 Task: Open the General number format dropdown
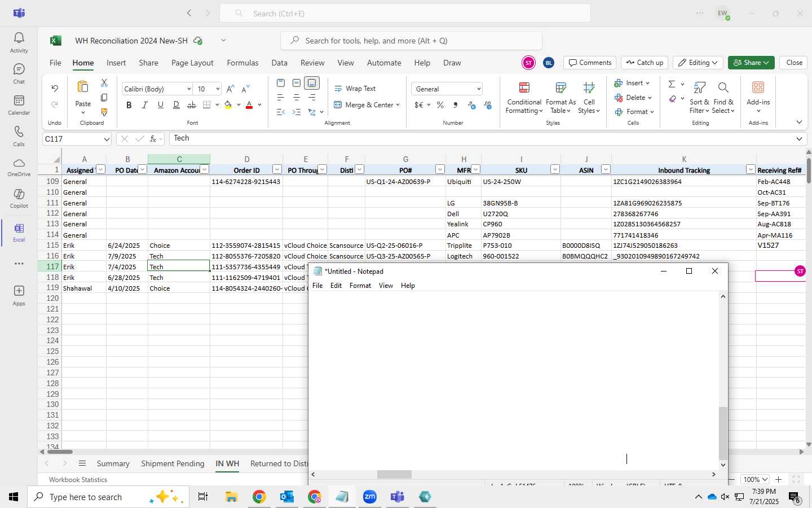(479, 89)
